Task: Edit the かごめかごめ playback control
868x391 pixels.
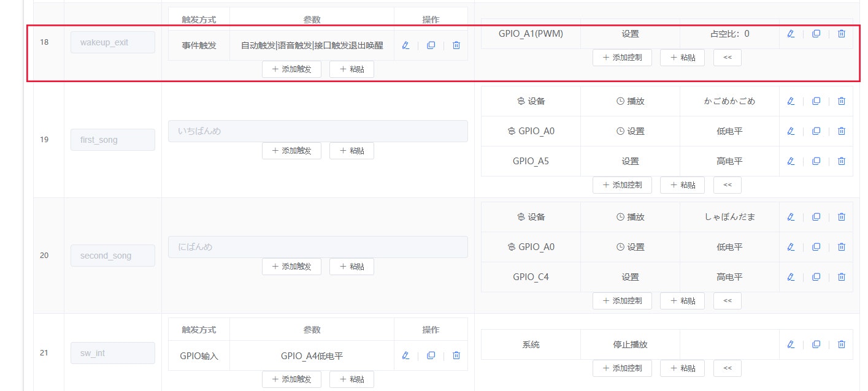Action: [x=791, y=101]
